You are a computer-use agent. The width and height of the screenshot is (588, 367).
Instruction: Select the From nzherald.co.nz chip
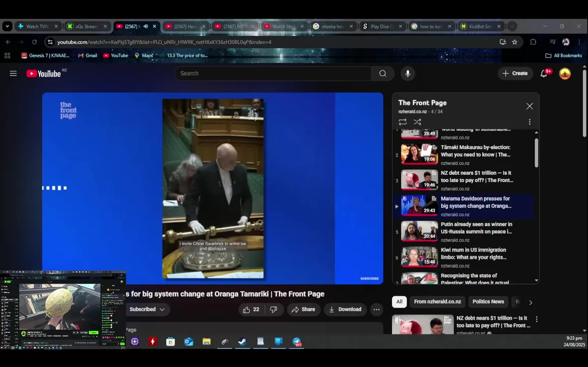pos(437,302)
